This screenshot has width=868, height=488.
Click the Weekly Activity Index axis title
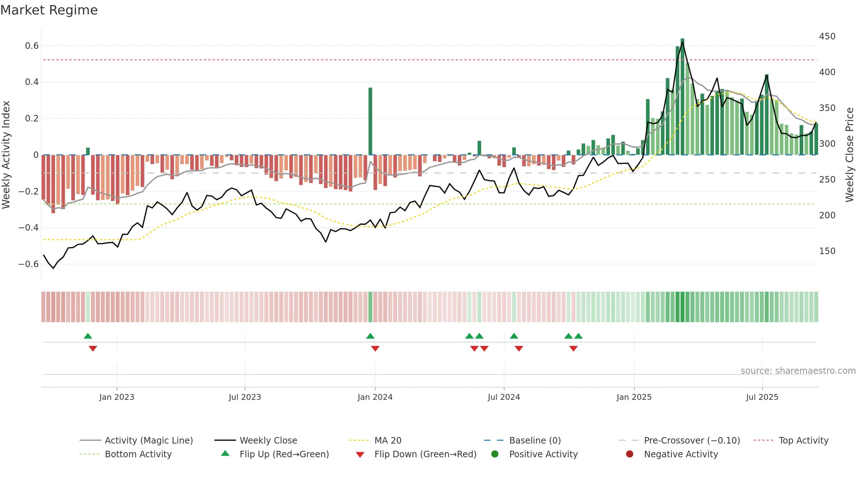(6, 155)
